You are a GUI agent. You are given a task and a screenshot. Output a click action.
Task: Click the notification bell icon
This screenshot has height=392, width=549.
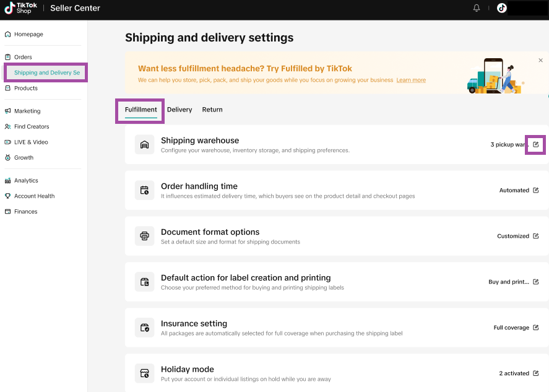pos(477,8)
